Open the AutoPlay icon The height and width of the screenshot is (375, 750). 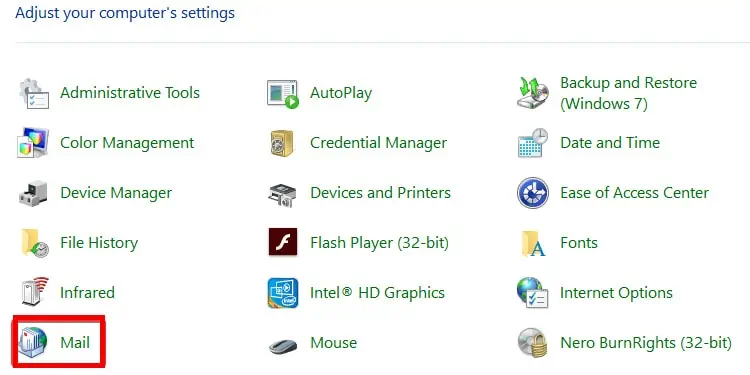(283, 94)
